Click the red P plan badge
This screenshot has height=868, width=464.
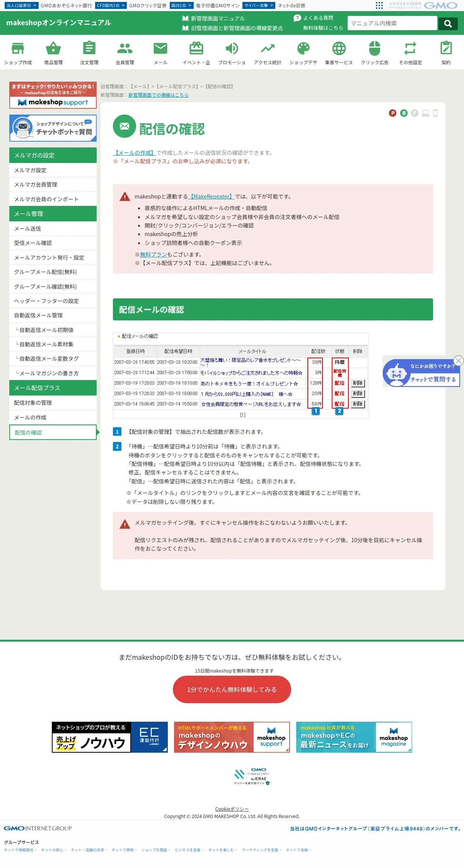[x=393, y=113]
